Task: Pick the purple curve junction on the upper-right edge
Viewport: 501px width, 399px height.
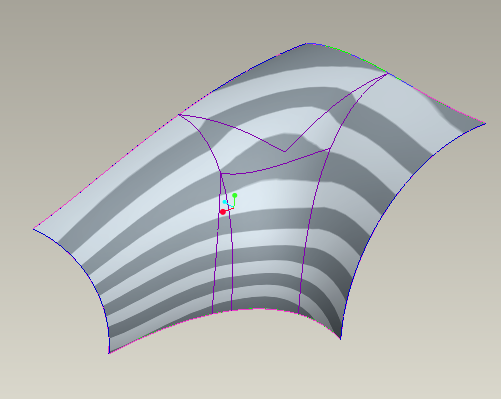Action: tap(387, 73)
